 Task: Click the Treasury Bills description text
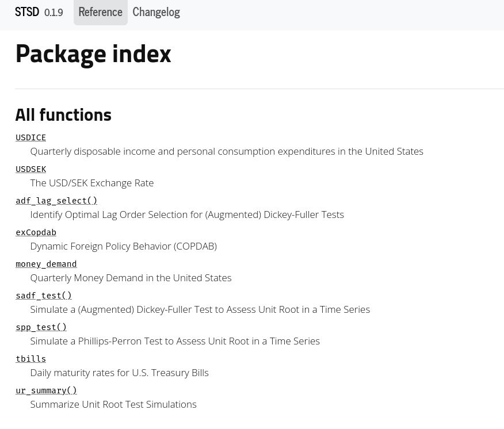[x=119, y=373]
